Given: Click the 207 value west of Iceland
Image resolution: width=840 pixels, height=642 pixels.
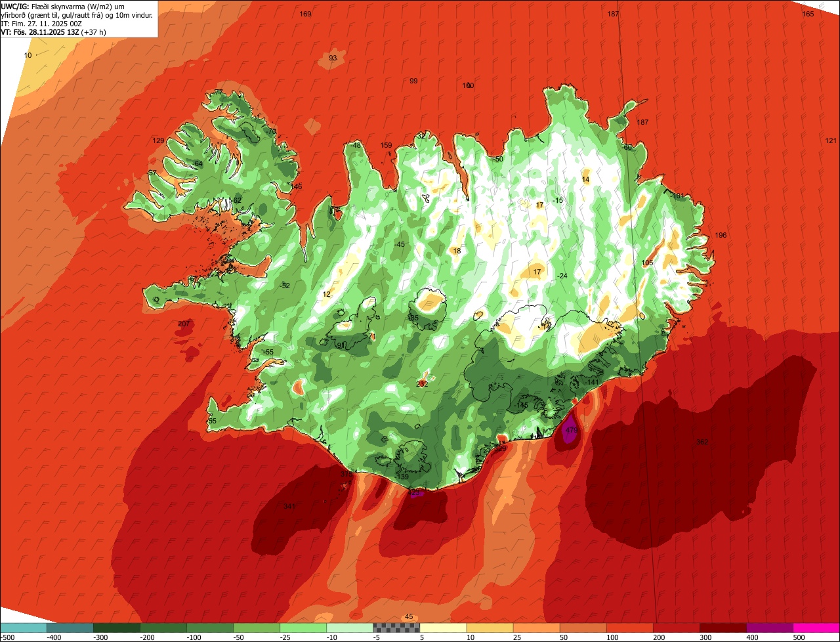Looking at the screenshot, I should click(184, 324).
